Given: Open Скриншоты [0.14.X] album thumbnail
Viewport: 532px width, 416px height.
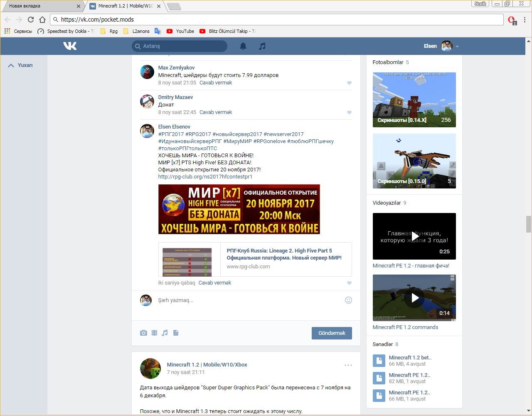Looking at the screenshot, I should click(414, 100).
